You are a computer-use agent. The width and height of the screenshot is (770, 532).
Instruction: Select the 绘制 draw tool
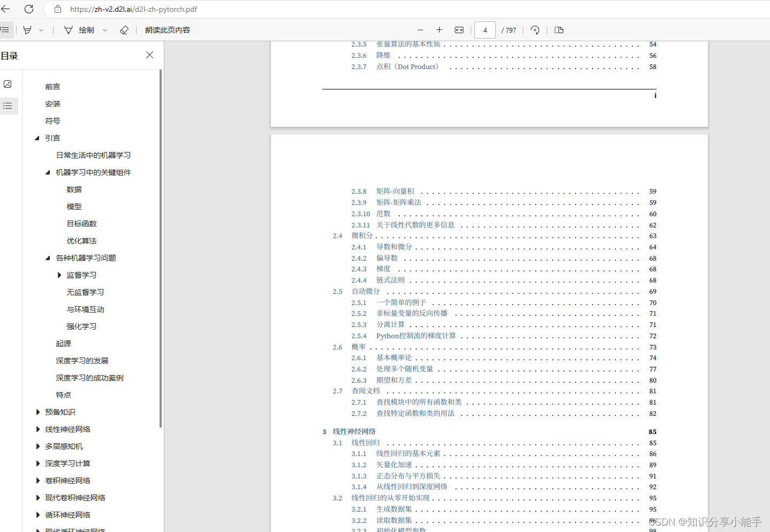coord(79,30)
